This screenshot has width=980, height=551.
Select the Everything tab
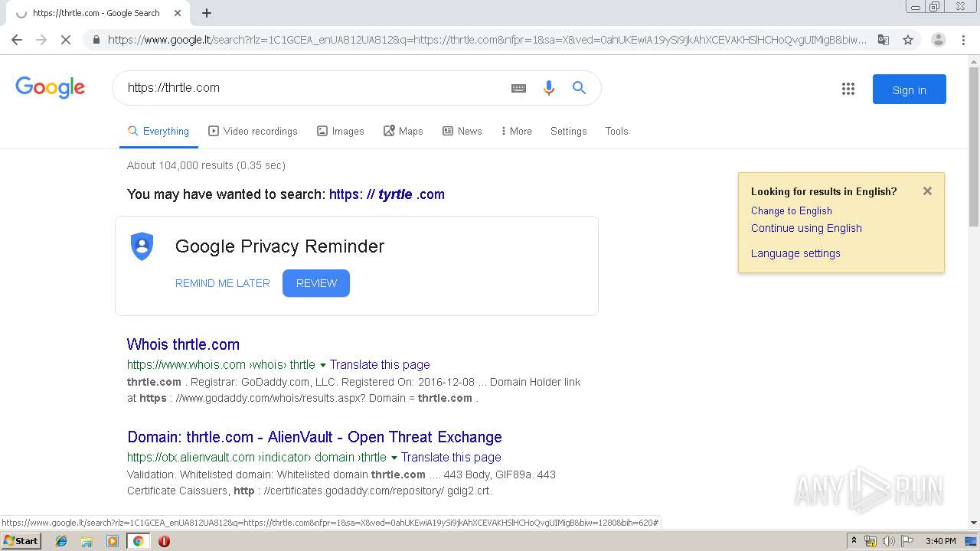(158, 131)
